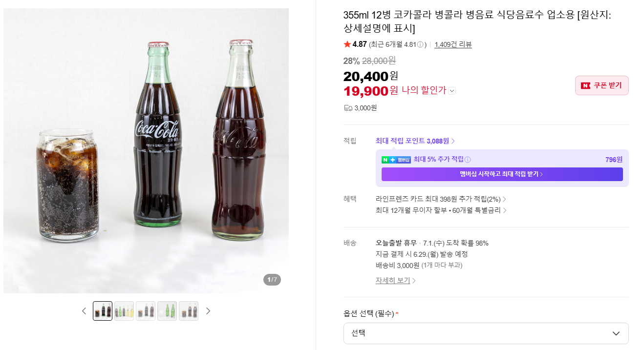Open the 옵션 선택 dropdown
Screen dimensions: 644x350
point(486,333)
